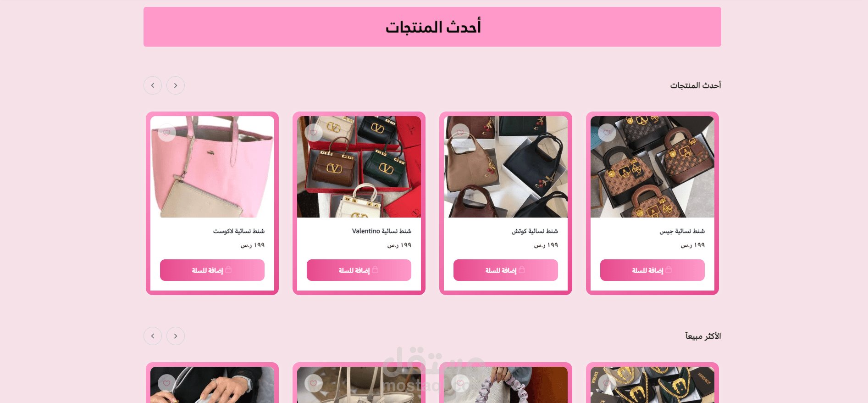Open product title شنط نسائية Valentino
This screenshot has width=868, height=403.
(381, 231)
